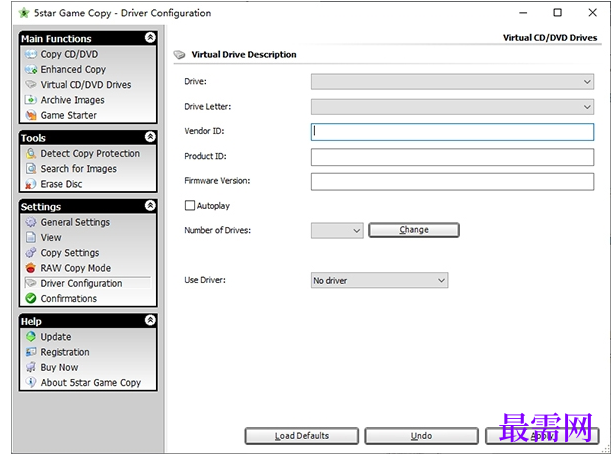Screen dimensions: 611x459
Task: Select Enhanced Copy menu entry
Action: [73, 69]
